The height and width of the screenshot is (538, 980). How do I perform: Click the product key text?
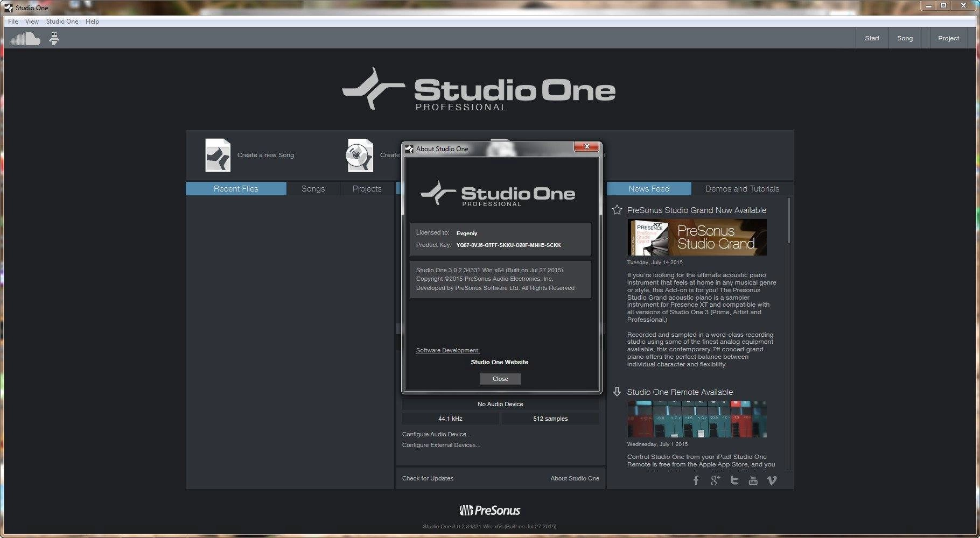point(508,245)
